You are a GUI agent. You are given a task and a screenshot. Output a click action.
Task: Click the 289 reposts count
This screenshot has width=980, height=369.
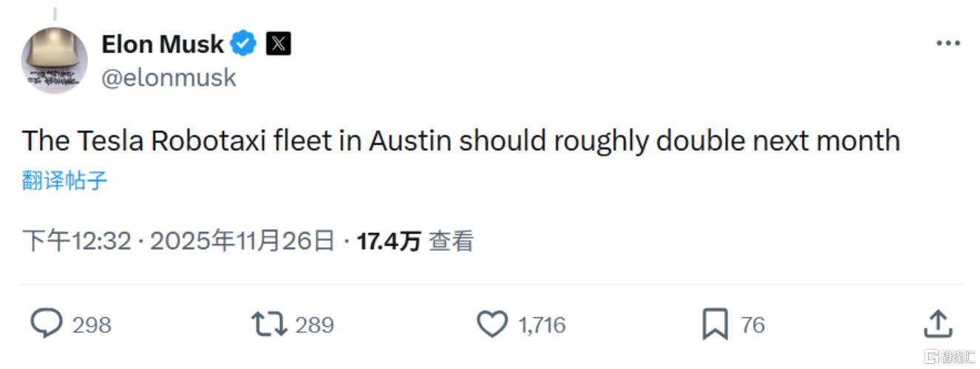tap(314, 325)
